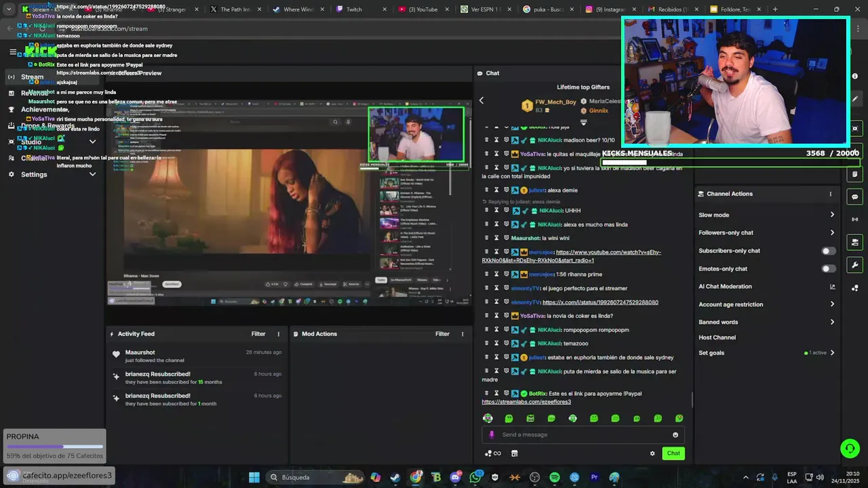Open Steam from the taskbar
The height and width of the screenshot is (488, 868).
(x=395, y=477)
